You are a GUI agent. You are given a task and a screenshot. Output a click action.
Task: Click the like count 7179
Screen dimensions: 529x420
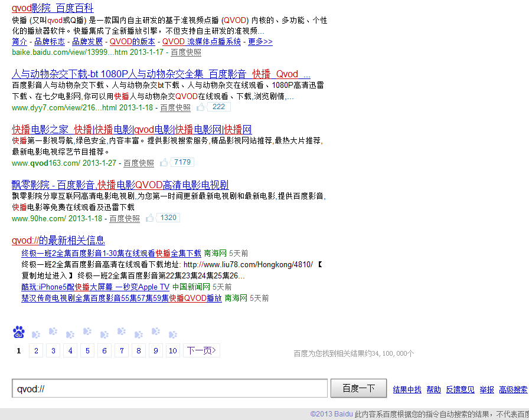tap(182, 162)
